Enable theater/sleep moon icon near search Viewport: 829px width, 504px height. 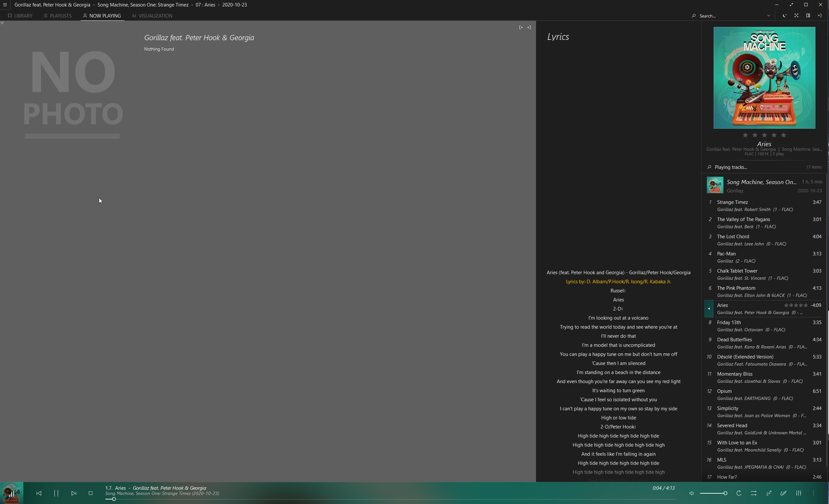[x=785, y=16]
